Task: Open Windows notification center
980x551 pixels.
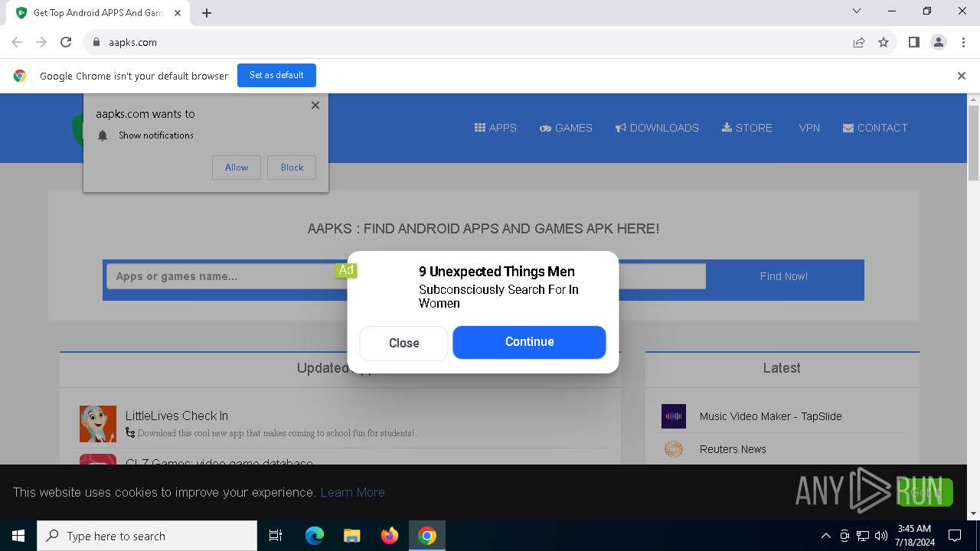Action: coord(955,536)
